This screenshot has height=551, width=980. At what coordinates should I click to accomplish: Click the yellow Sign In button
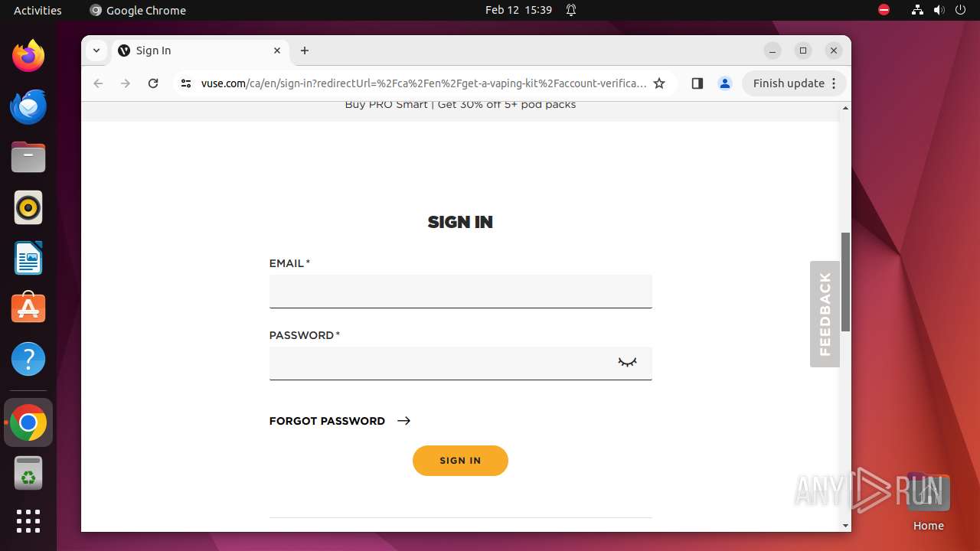[460, 461]
